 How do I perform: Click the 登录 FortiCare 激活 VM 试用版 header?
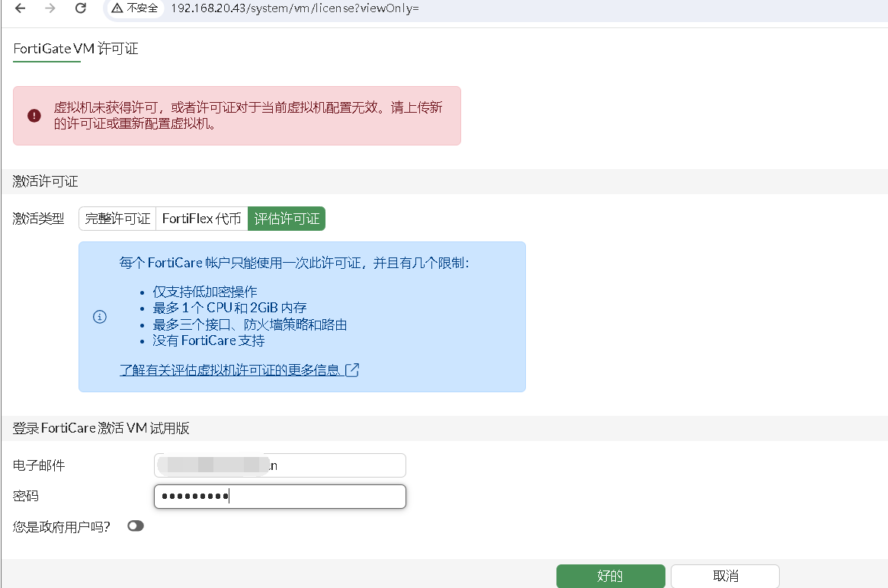(101, 428)
